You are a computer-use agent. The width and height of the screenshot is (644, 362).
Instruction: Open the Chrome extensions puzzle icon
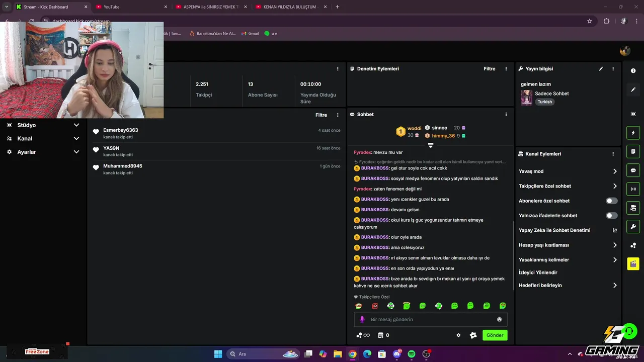pos(607,21)
